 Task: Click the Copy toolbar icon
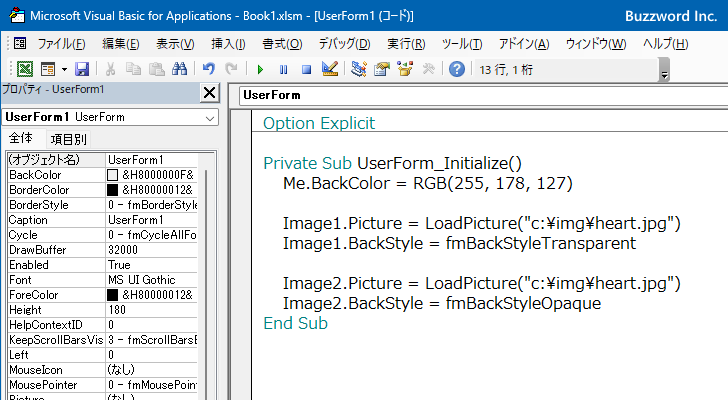pyautogui.click(x=133, y=69)
